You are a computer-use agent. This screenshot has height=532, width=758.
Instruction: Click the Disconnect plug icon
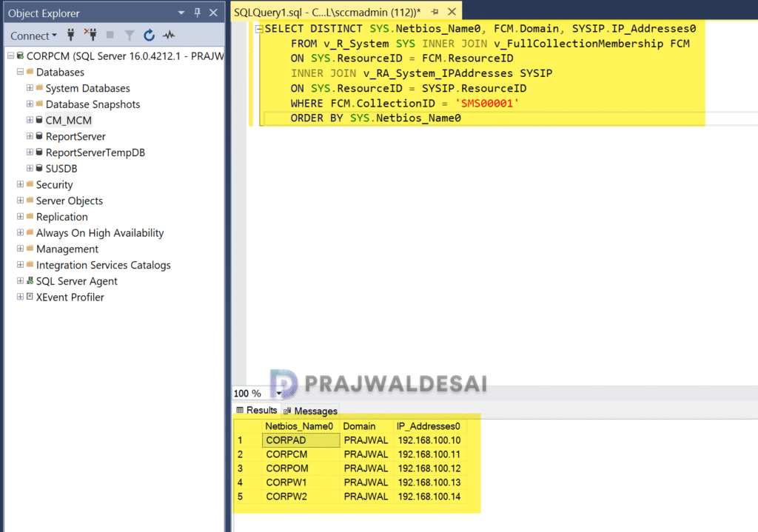[x=90, y=34]
